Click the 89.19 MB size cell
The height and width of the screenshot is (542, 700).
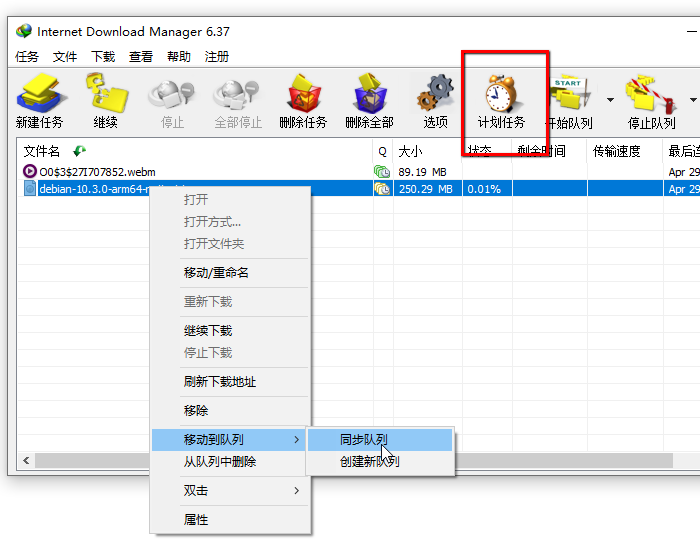tap(422, 172)
